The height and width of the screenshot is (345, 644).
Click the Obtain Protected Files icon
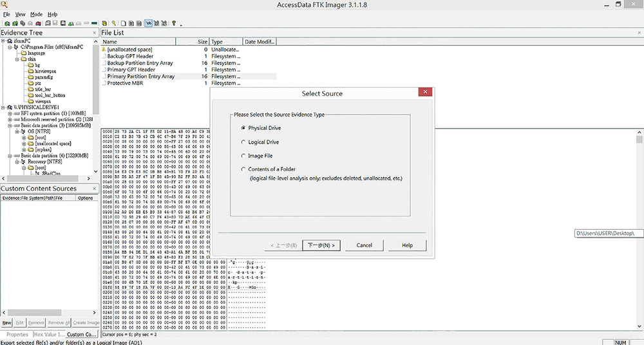click(104, 23)
